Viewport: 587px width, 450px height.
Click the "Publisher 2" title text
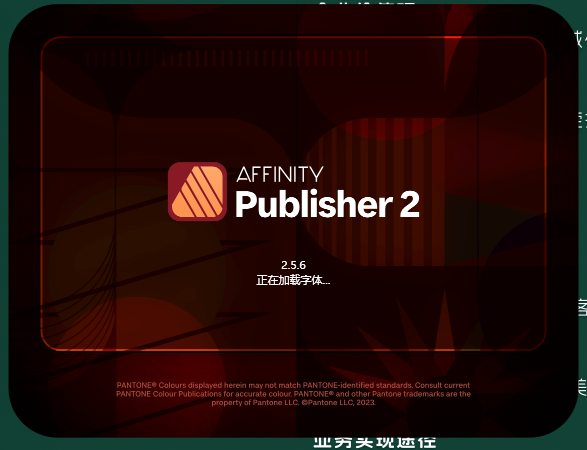click(x=327, y=204)
